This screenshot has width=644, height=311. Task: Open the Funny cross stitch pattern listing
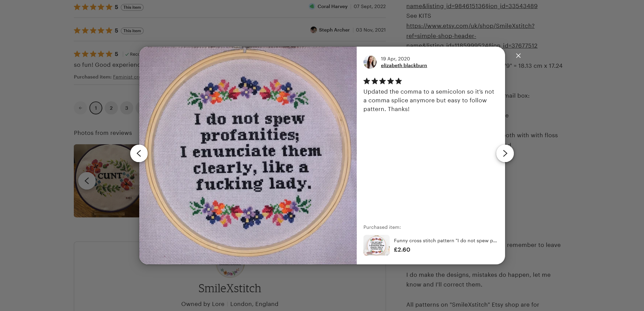coord(445,241)
